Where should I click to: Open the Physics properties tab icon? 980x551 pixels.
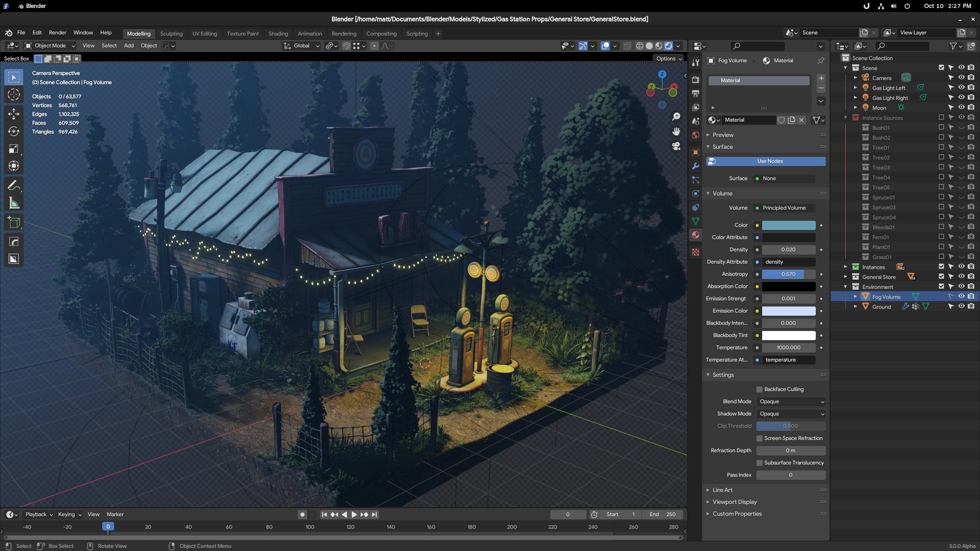click(696, 194)
